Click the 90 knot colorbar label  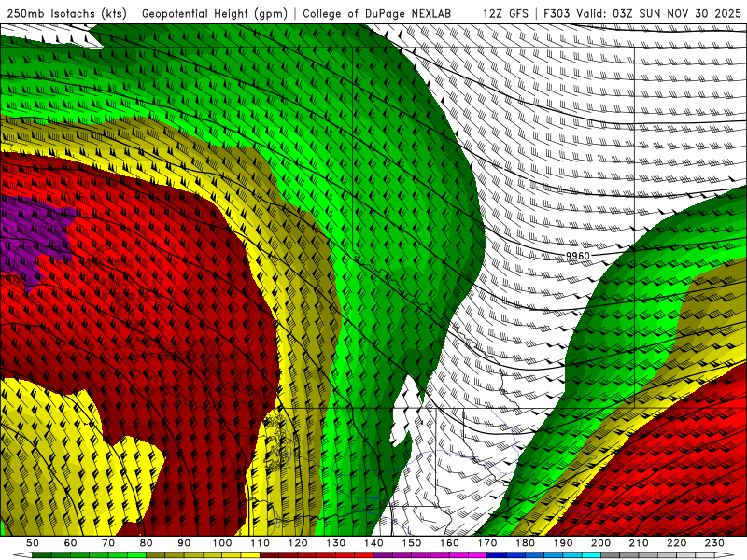coord(184,543)
